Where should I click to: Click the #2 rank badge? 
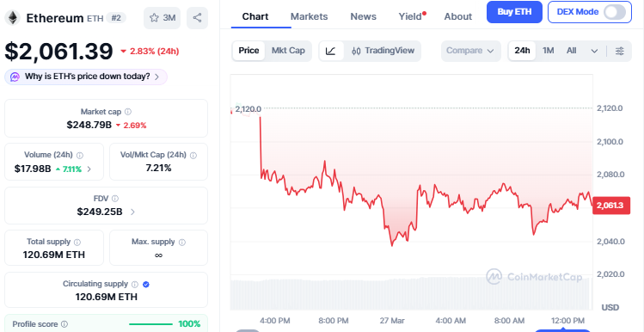(116, 18)
